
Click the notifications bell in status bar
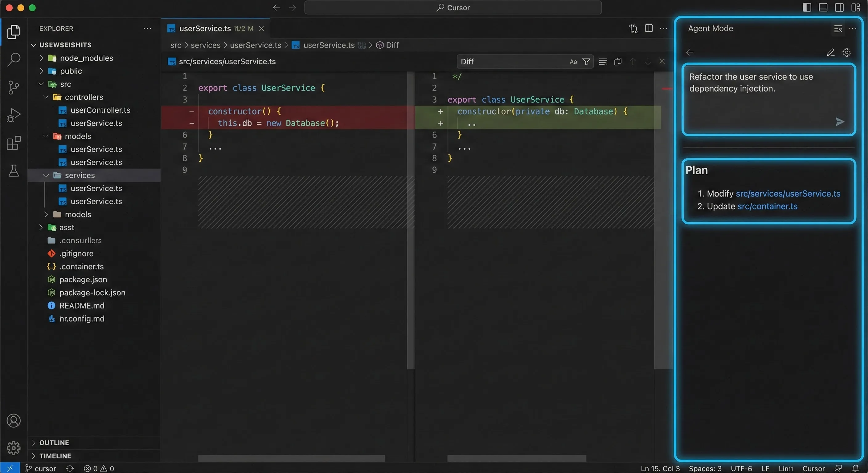[856, 468]
